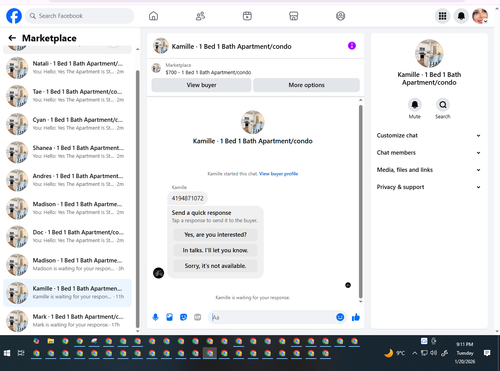
Task: Open the account profile picture menu
Action: (x=480, y=16)
